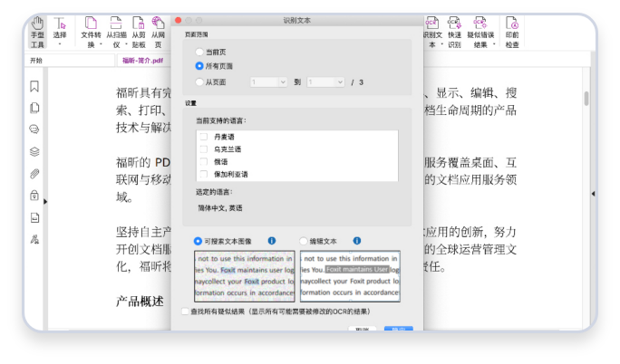Select 编辑文本 output type
The height and width of the screenshot is (364, 620).
[304, 241]
